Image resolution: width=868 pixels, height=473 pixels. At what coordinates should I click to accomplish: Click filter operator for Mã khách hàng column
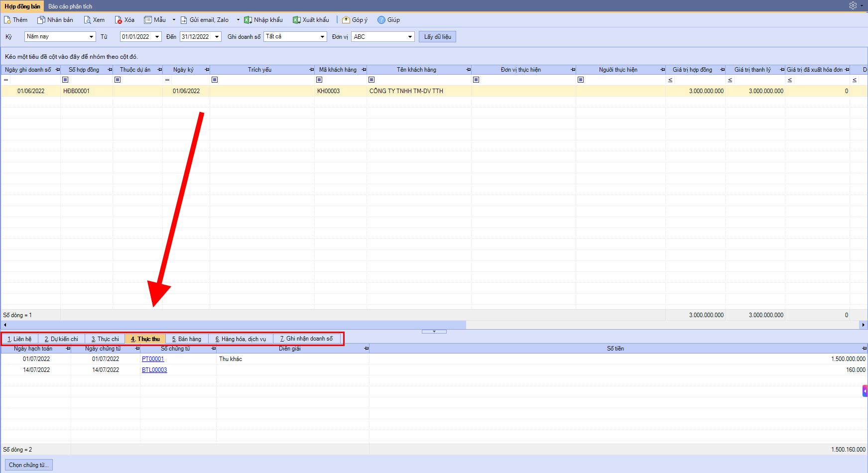319,80
